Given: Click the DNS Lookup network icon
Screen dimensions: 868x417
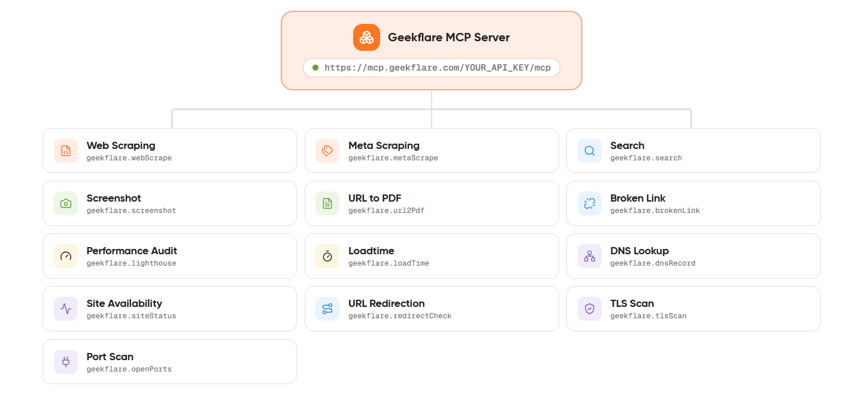Looking at the screenshot, I should click(x=590, y=256).
